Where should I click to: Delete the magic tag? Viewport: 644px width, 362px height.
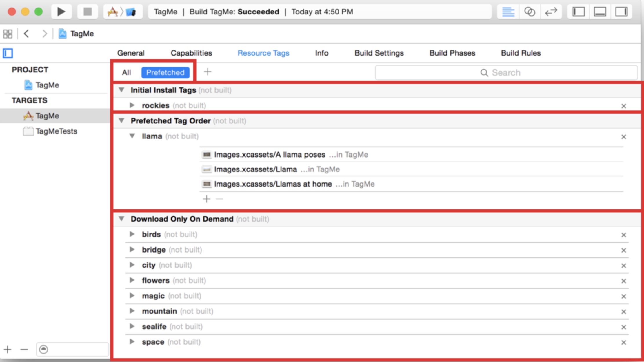[x=624, y=296]
